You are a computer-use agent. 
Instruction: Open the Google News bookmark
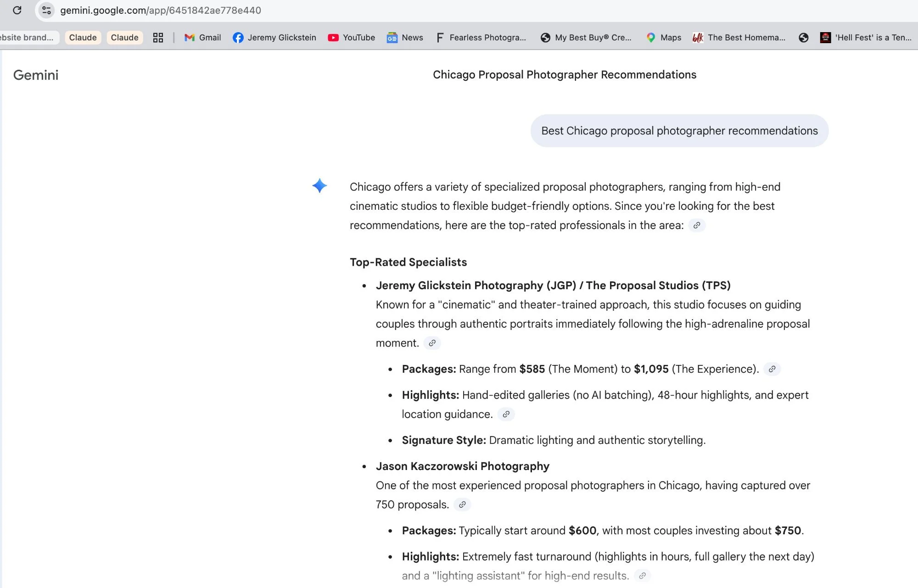405,38
